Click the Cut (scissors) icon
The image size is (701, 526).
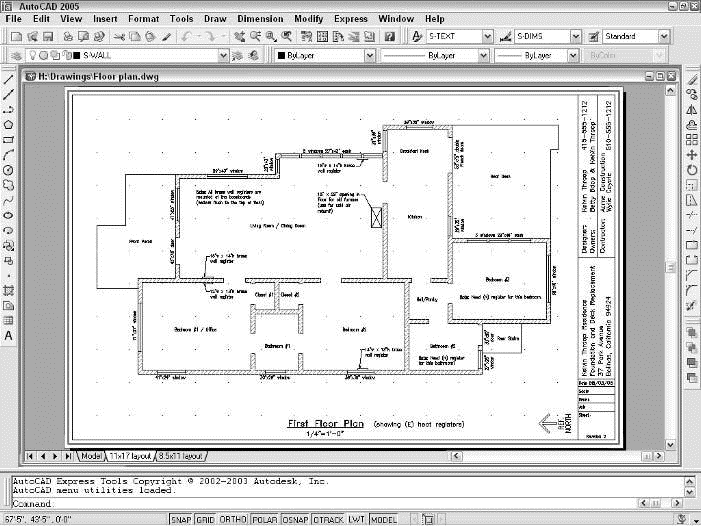coord(119,37)
